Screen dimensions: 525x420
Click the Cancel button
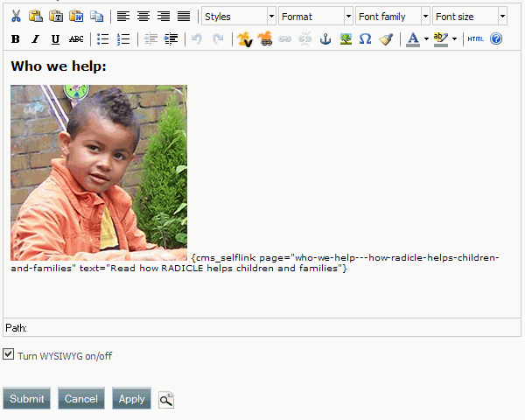click(x=81, y=398)
